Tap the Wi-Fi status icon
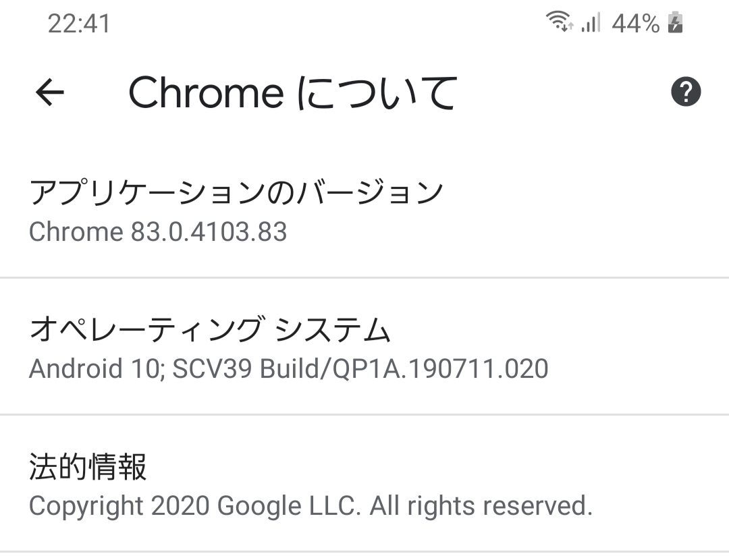Image resolution: width=729 pixels, height=560 pixels. pos(560,24)
